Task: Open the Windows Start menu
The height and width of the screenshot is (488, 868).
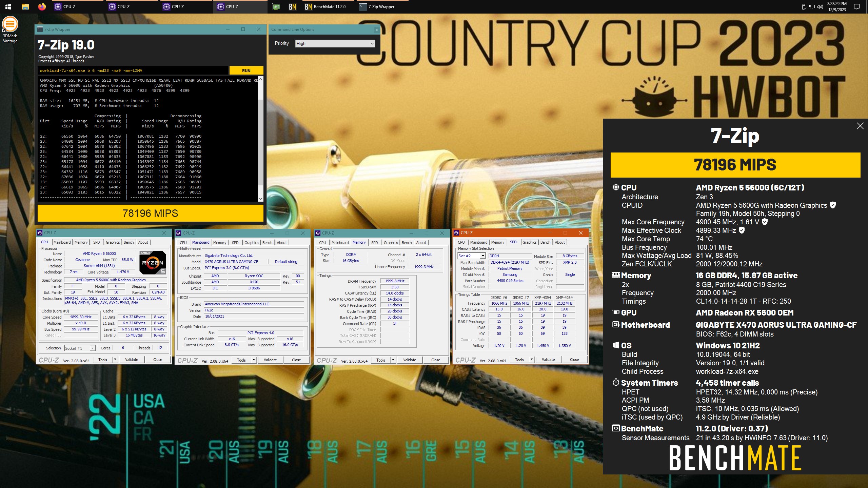Action: coord(8,6)
